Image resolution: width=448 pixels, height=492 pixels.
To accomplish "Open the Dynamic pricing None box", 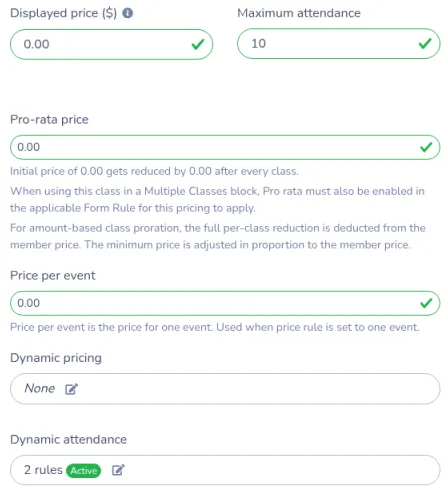I will [225, 389].
